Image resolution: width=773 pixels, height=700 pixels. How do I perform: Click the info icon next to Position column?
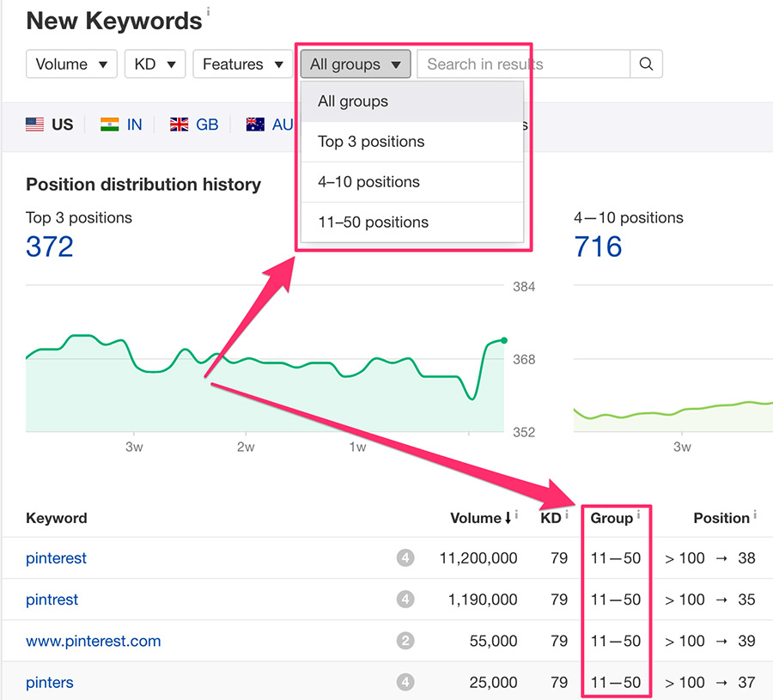[755, 514]
